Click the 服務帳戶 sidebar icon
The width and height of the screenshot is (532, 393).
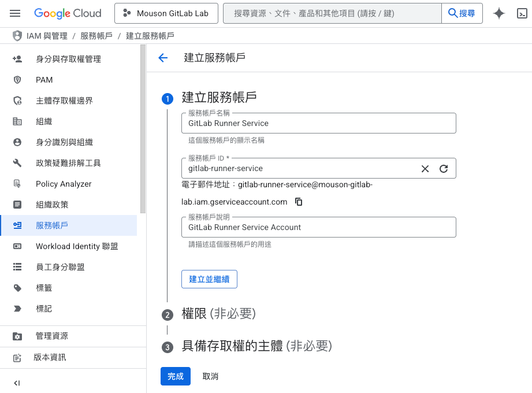pyautogui.click(x=17, y=225)
